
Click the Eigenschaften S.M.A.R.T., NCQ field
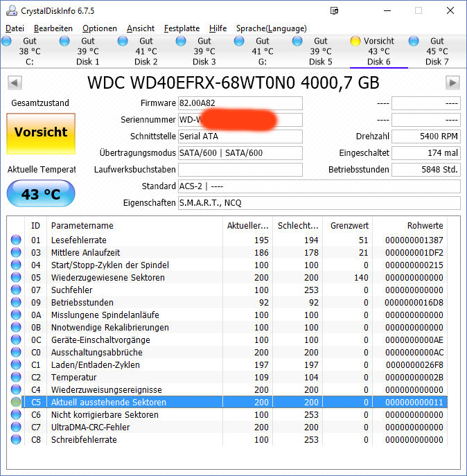click(319, 203)
